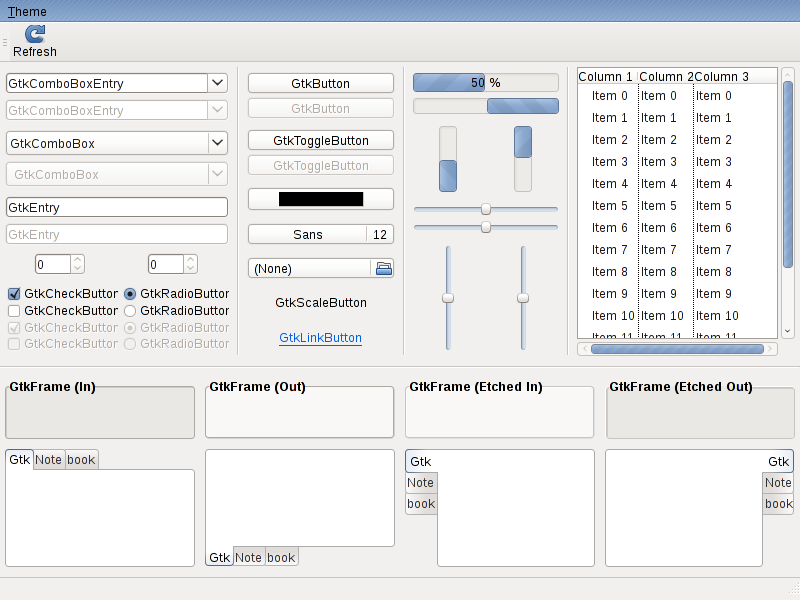The width and height of the screenshot is (800, 600).
Task: Sort by the Column 1 header
Action: 607,77
